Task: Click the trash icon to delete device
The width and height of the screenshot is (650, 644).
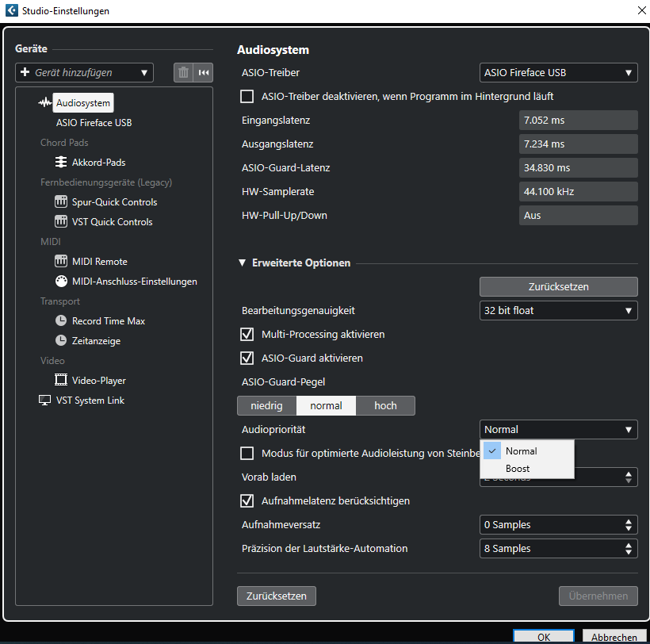Action: 183,73
